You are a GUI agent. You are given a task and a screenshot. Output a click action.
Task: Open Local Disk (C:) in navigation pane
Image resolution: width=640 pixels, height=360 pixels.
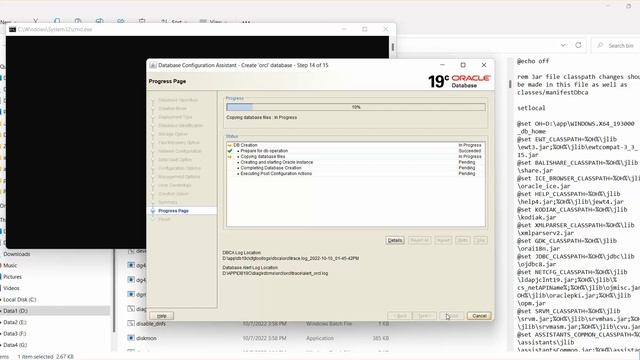[x=20, y=300]
